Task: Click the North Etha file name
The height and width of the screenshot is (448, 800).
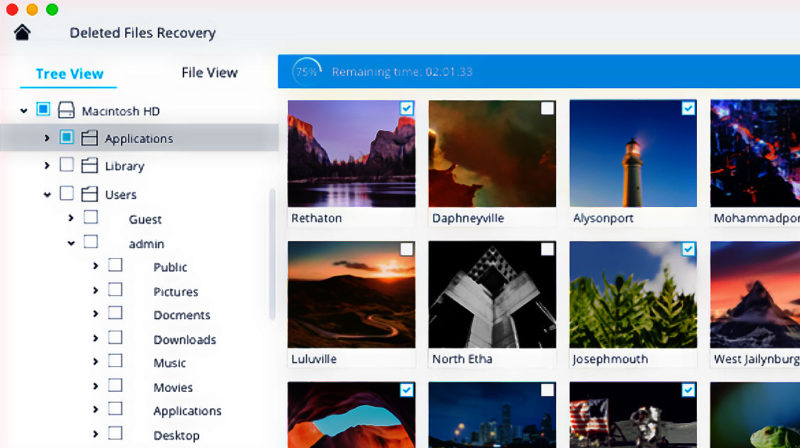Action: point(462,359)
